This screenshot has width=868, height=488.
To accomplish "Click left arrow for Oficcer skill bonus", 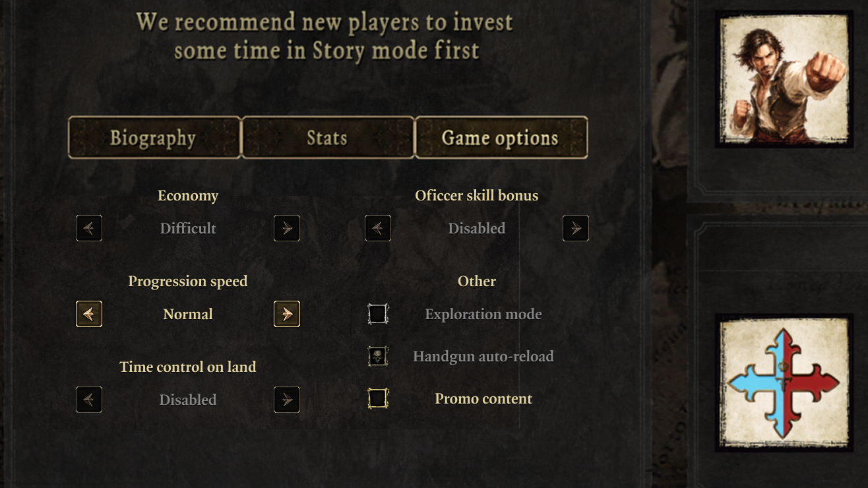I will pyautogui.click(x=378, y=228).
